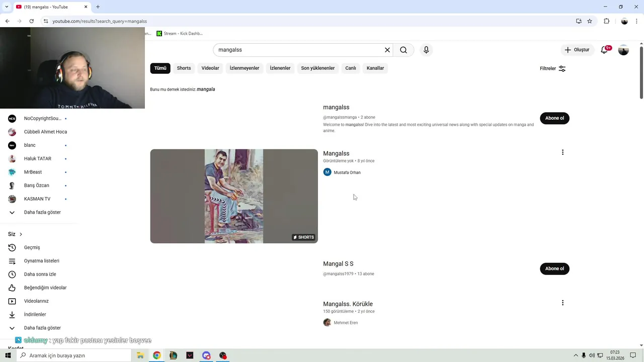The image size is (644, 362).
Task: Click the Windows taskbar search box
Action: [x=73, y=355]
